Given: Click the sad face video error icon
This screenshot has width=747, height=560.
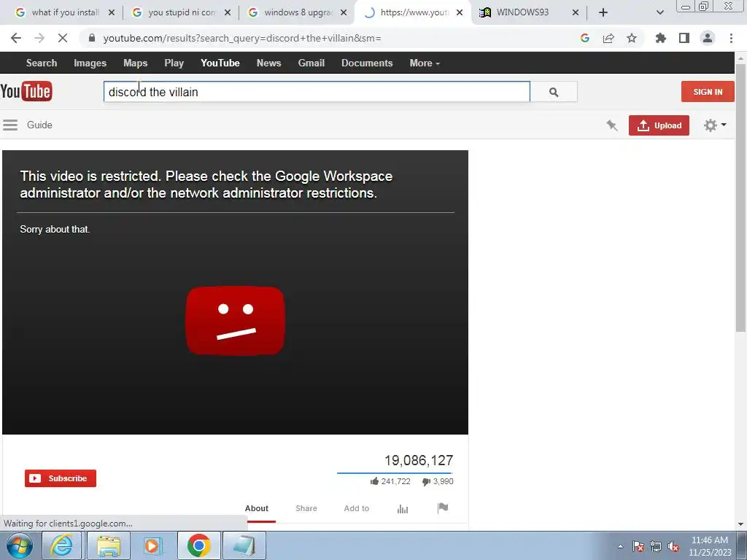Looking at the screenshot, I should coord(235,321).
